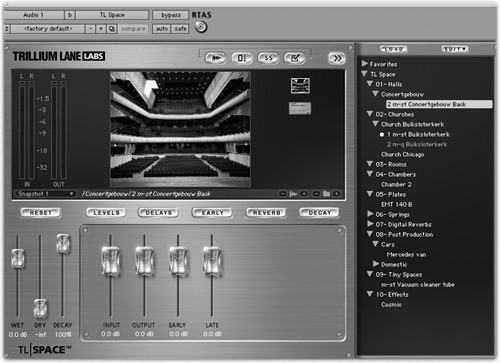Screen dimensions: 500x363
Task: Click the impulse path text below the image
Action: pos(146,194)
